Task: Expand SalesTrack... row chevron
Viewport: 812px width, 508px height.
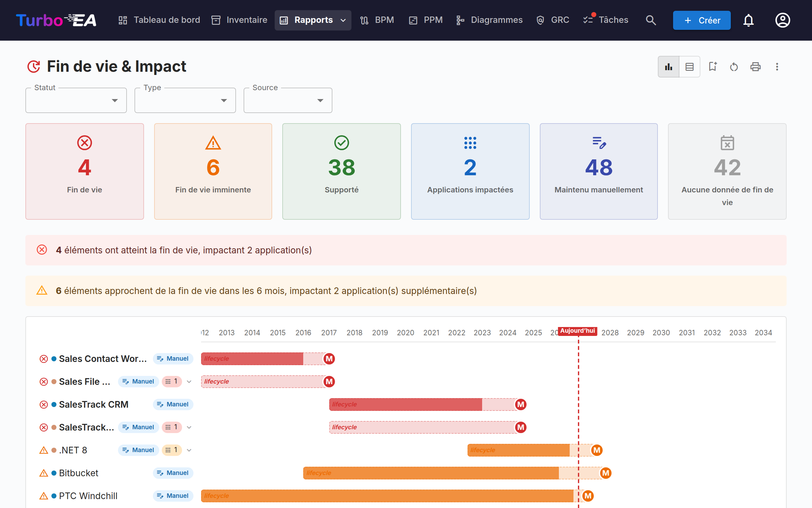Action: pyautogui.click(x=189, y=427)
